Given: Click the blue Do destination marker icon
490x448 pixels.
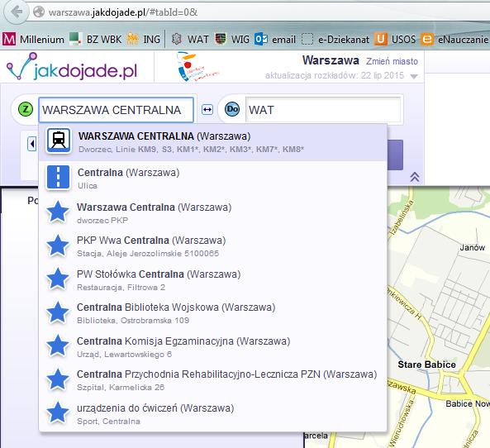Looking at the screenshot, I should click(x=232, y=109).
